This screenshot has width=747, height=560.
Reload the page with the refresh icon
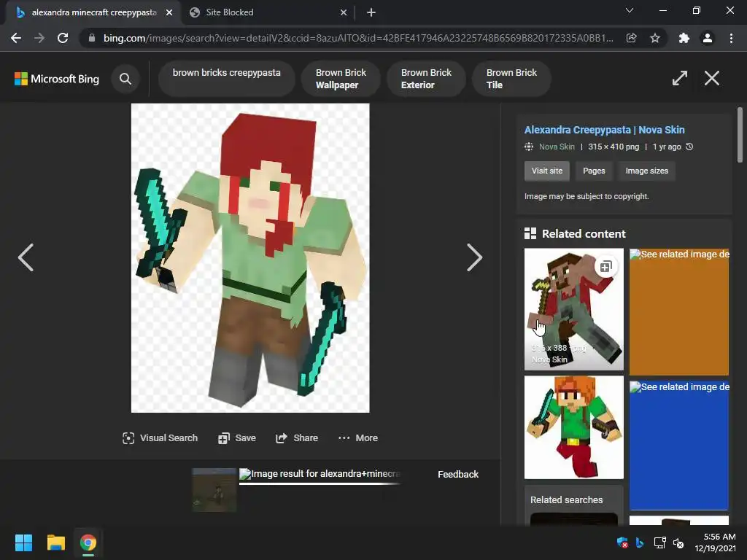point(63,38)
